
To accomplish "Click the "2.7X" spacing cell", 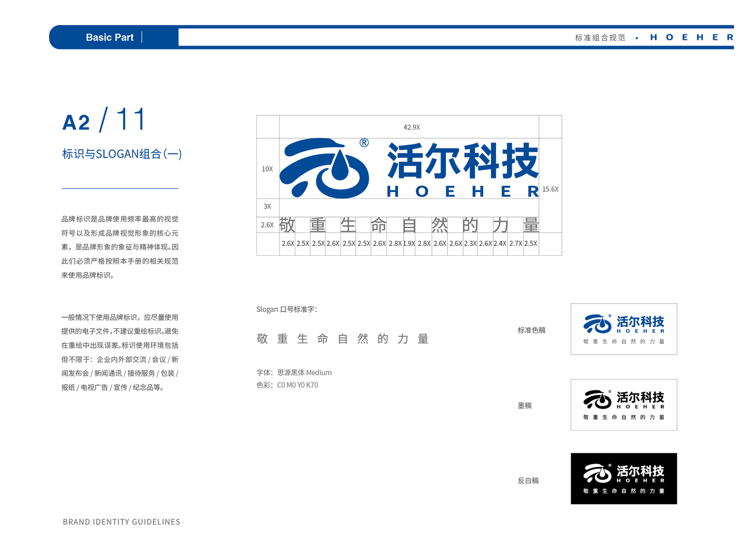I will click(515, 244).
